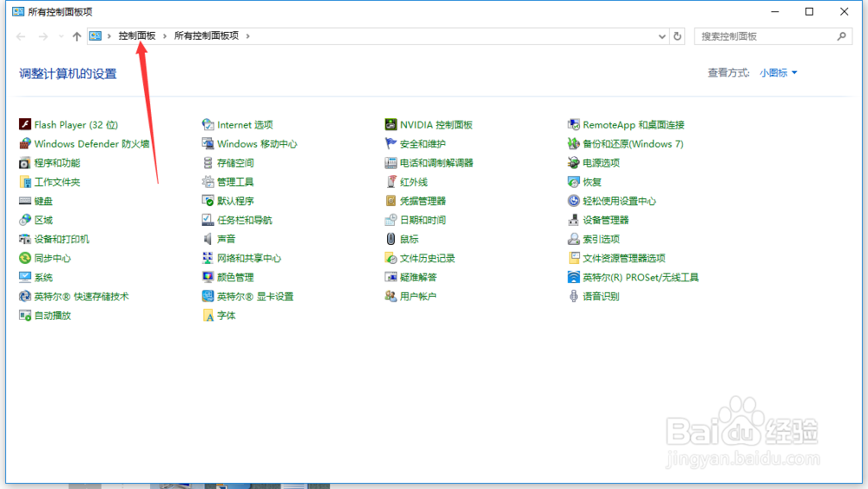Expand the address bar history dropdown
The width and height of the screenshot is (868, 489).
pos(661,36)
